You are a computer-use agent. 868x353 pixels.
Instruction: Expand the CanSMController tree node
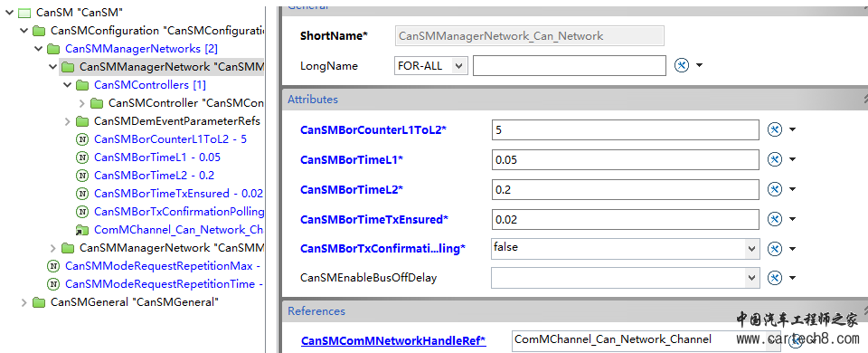click(x=81, y=103)
